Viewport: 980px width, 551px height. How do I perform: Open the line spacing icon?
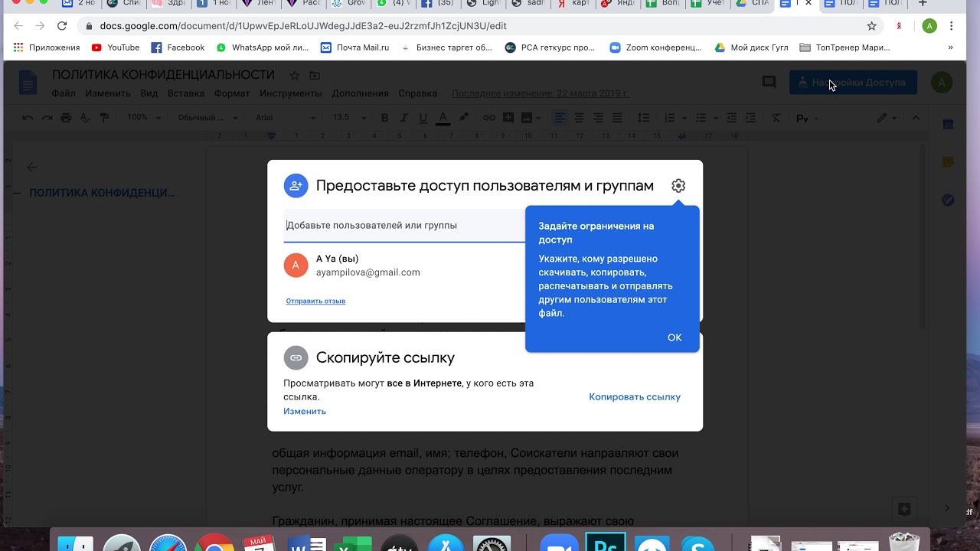644,118
